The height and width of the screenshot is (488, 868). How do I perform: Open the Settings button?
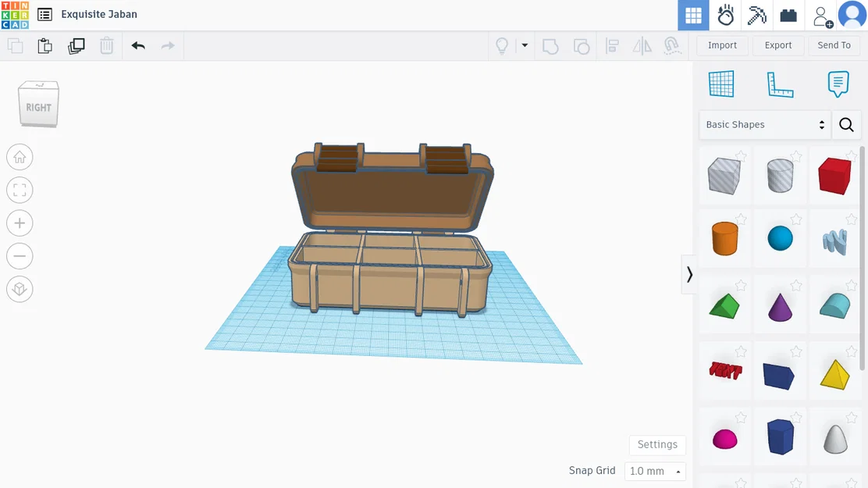pyautogui.click(x=657, y=445)
